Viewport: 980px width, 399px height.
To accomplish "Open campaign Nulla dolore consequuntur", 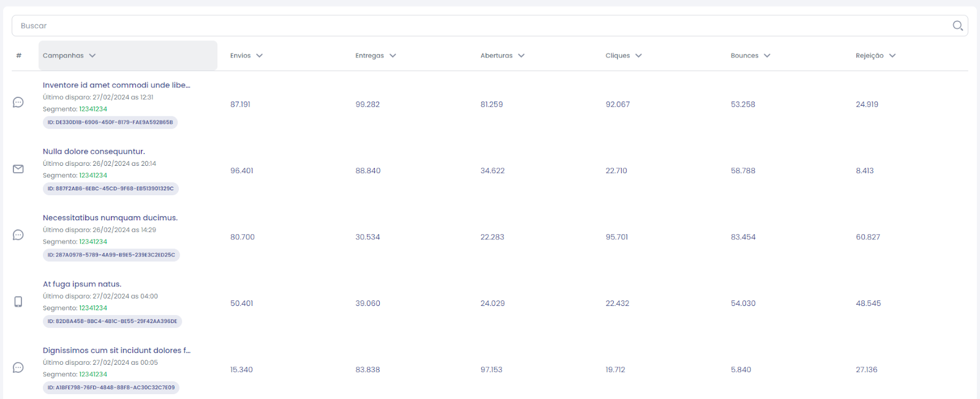I will coord(94,151).
